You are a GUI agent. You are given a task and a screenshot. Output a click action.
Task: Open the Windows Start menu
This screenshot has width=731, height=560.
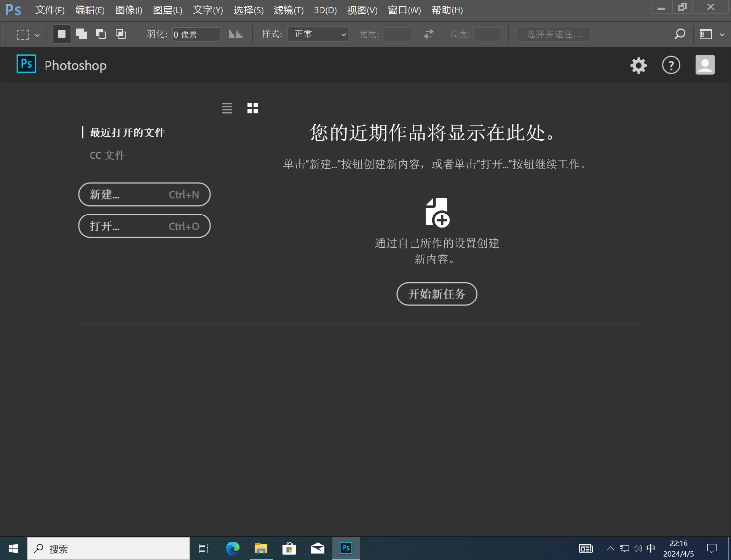click(13, 549)
